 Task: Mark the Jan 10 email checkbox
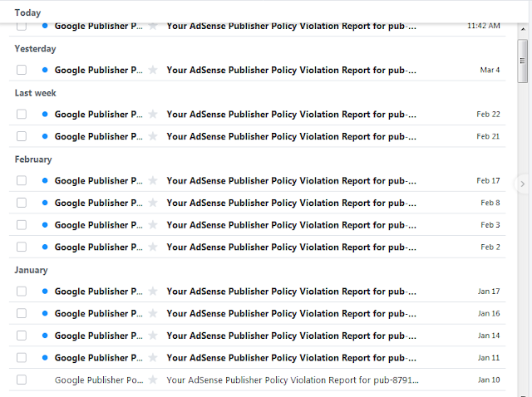[x=22, y=380]
